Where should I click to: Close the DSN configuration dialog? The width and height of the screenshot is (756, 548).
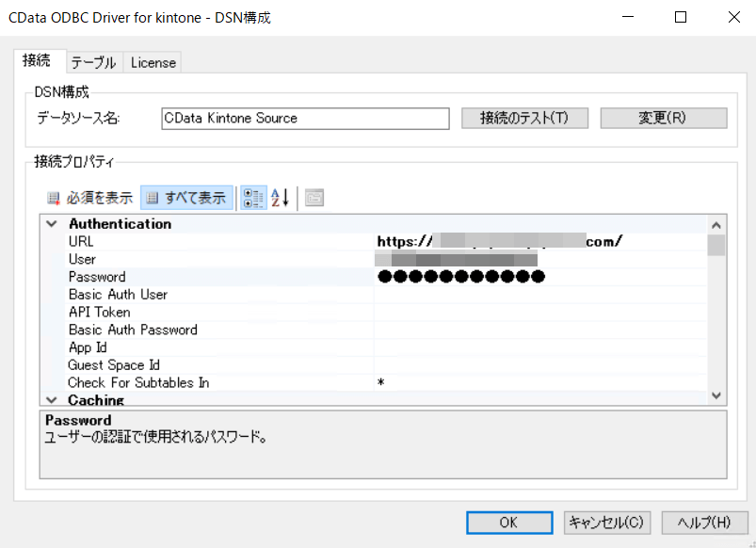click(x=733, y=17)
